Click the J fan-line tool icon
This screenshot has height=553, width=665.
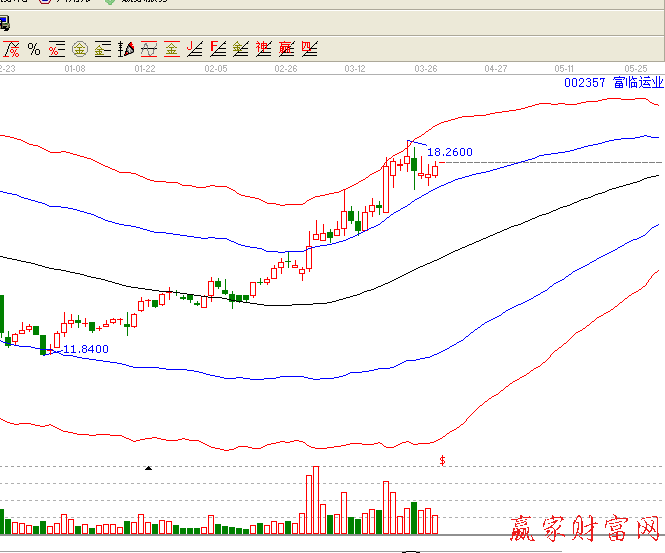click(195, 48)
